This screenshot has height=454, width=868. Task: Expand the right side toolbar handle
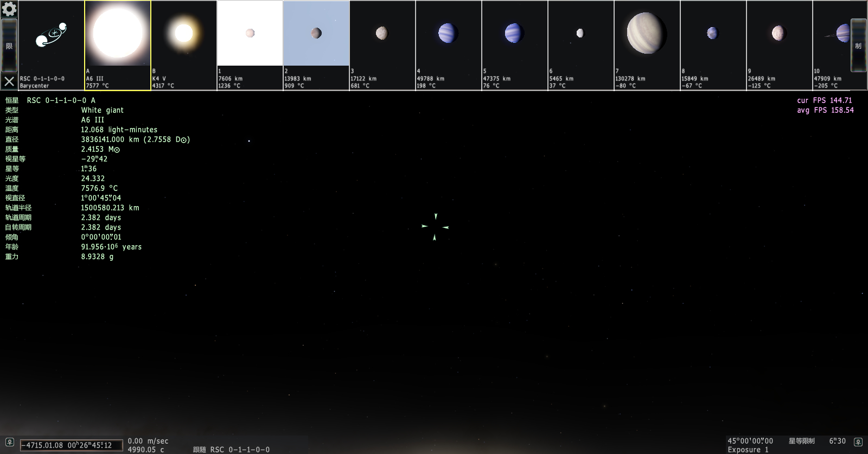click(858, 46)
